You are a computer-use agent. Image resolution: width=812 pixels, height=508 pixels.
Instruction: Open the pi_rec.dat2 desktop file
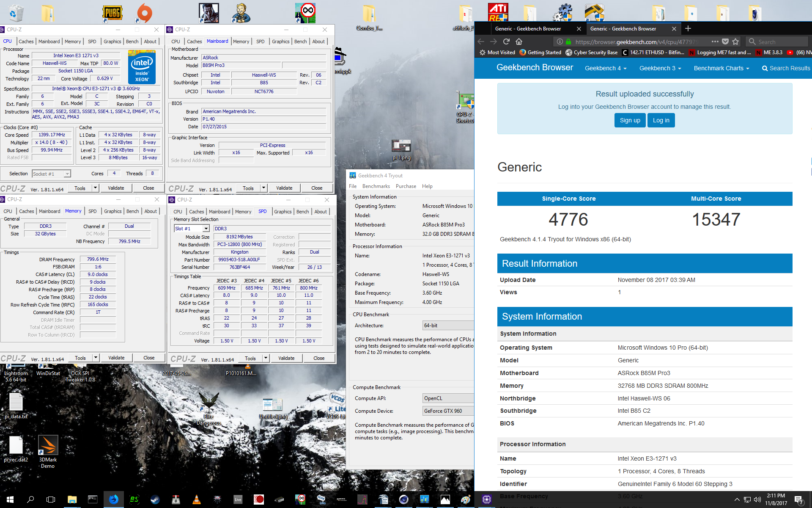[x=16, y=449]
